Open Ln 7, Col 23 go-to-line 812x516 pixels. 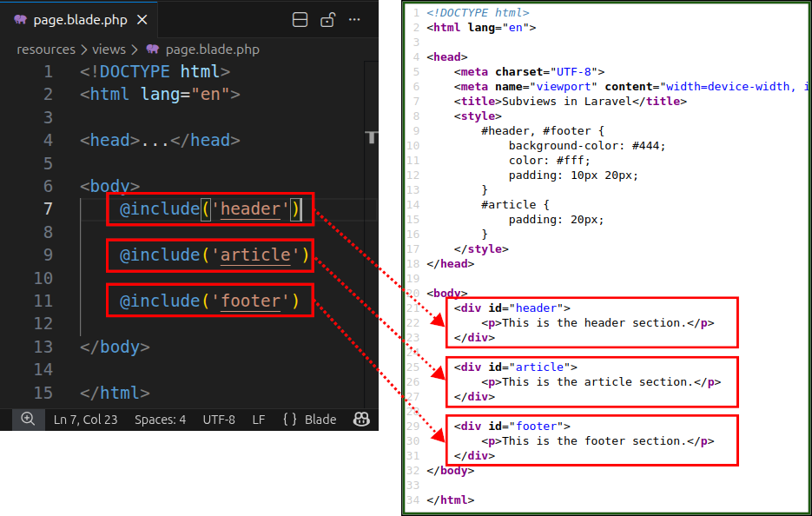(85, 419)
